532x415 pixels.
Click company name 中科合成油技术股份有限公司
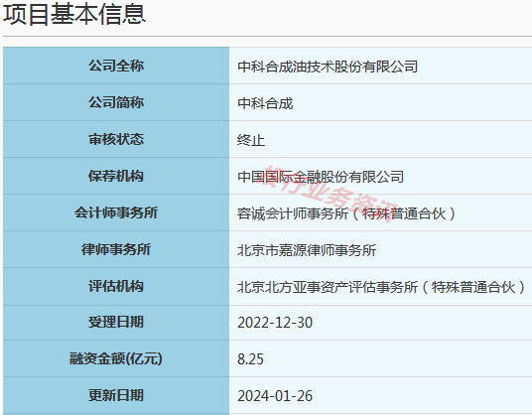328,67
